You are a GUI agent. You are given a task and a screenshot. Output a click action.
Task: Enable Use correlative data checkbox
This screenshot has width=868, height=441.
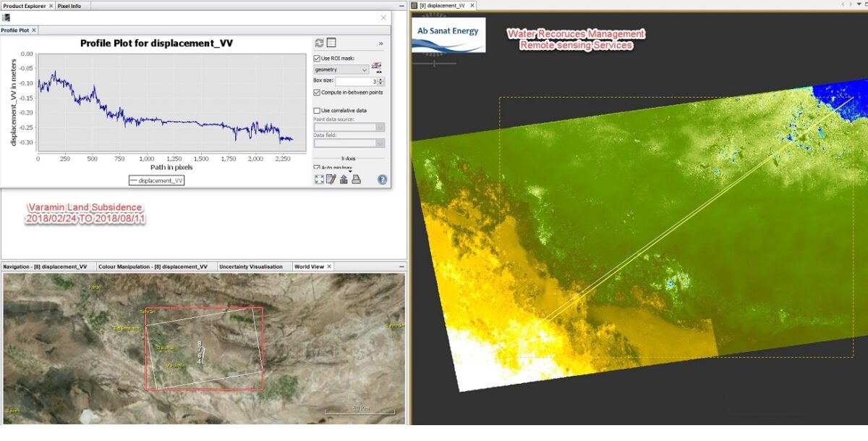pos(317,111)
